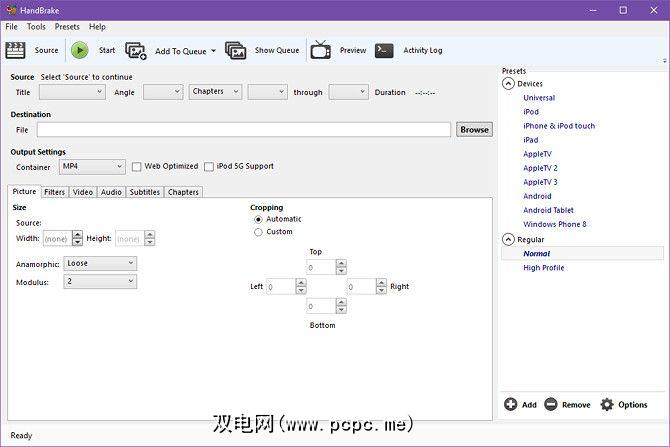The height and width of the screenshot is (447, 670).
Task: Open the Anamorphic Loose dropdown
Action: (x=100, y=263)
